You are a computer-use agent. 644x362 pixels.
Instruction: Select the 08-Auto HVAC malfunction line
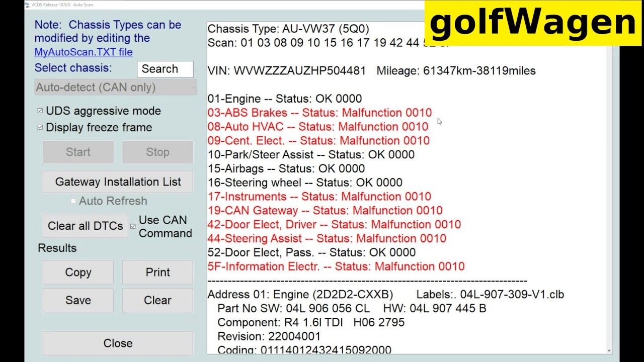coord(318,127)
